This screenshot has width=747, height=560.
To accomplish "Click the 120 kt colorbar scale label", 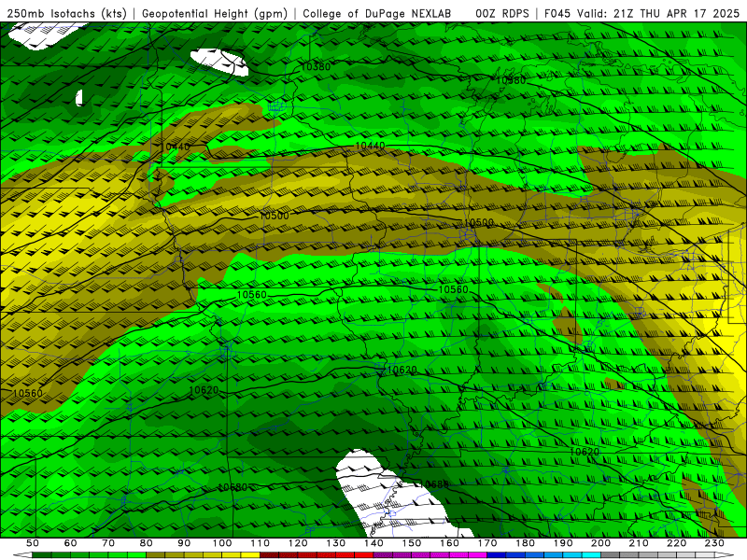I will 298,543.
